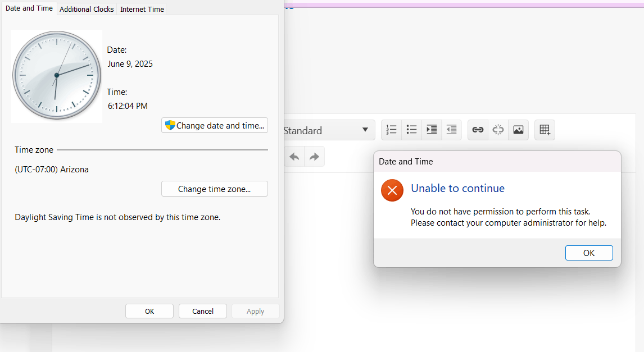Click the red error icon in the dialog

pyautogui.click(x=392, y=190)
